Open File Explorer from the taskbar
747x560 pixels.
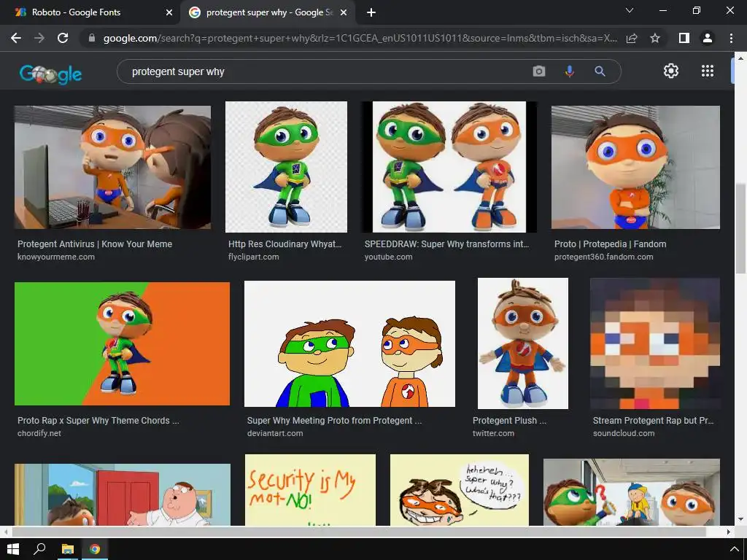click(x=67, y=549)
